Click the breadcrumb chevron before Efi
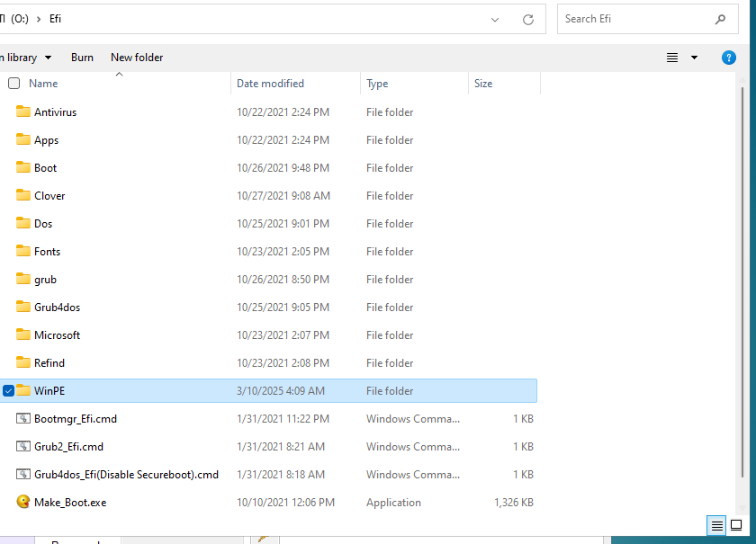Image resolution: width=756 pixels, height=544 pixels. point(39,19)
